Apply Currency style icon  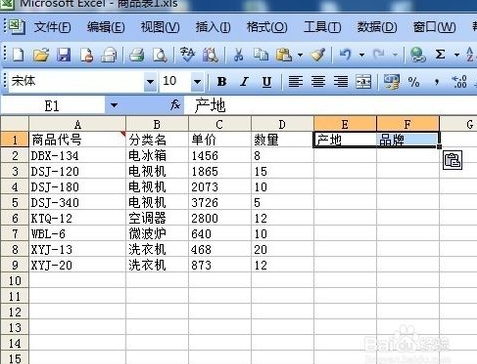point(391,81)
